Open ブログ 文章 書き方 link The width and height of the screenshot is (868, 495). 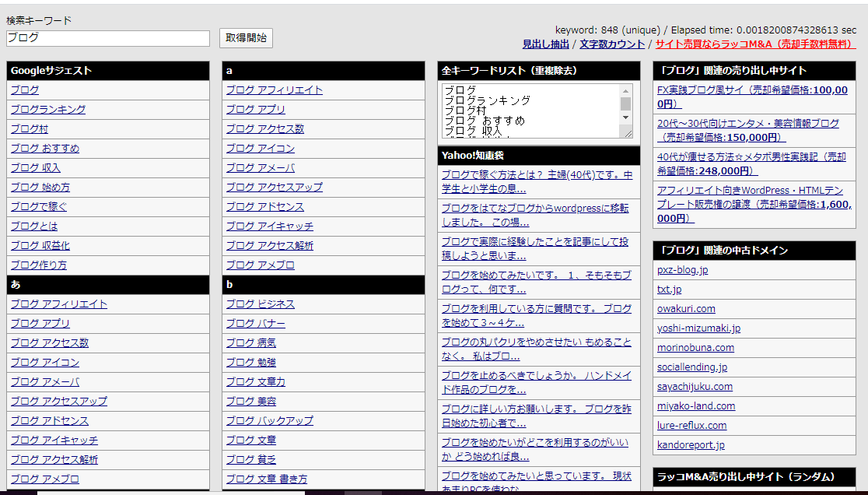coord(267,479)
